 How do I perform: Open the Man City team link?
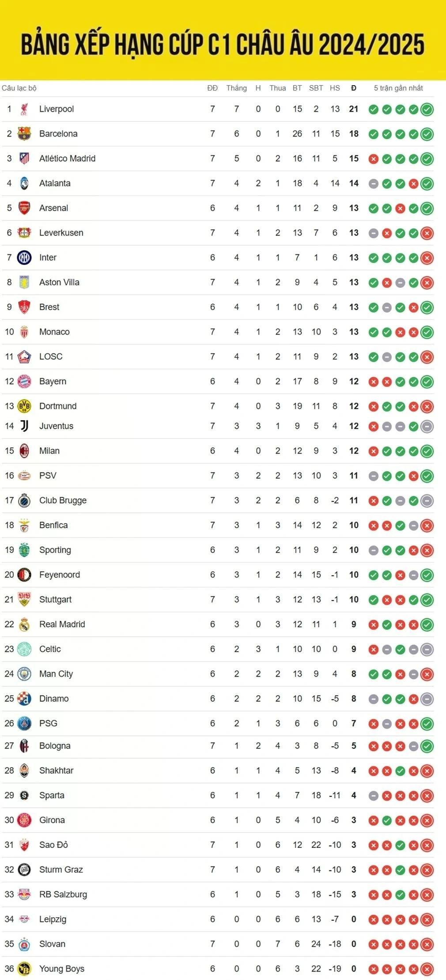(56, 674)
